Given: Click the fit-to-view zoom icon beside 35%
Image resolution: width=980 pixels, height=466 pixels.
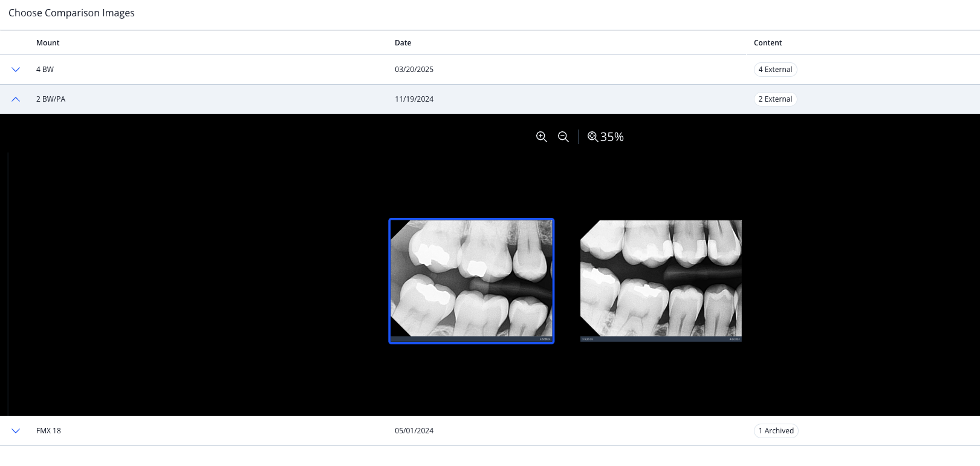Looking at the screenshot, I should point(593,137).
